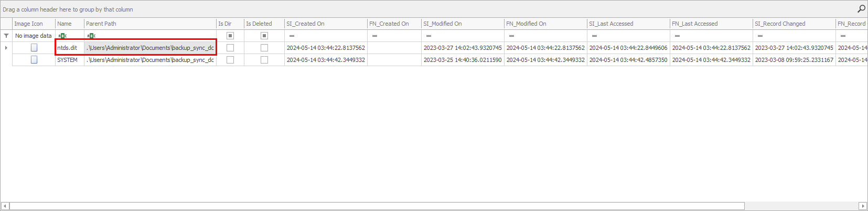Click horizontal scrollbar right arrow
The image size is (868, 211).
click(863, 206)
